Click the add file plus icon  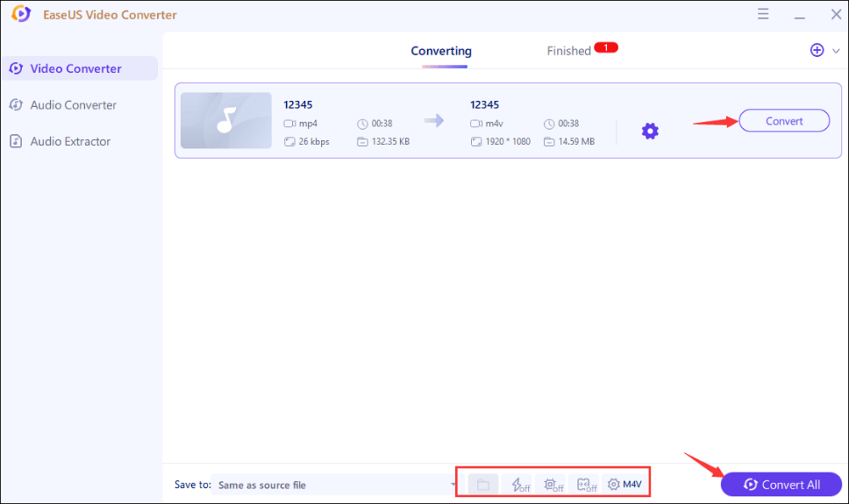(x=817, y=50)
